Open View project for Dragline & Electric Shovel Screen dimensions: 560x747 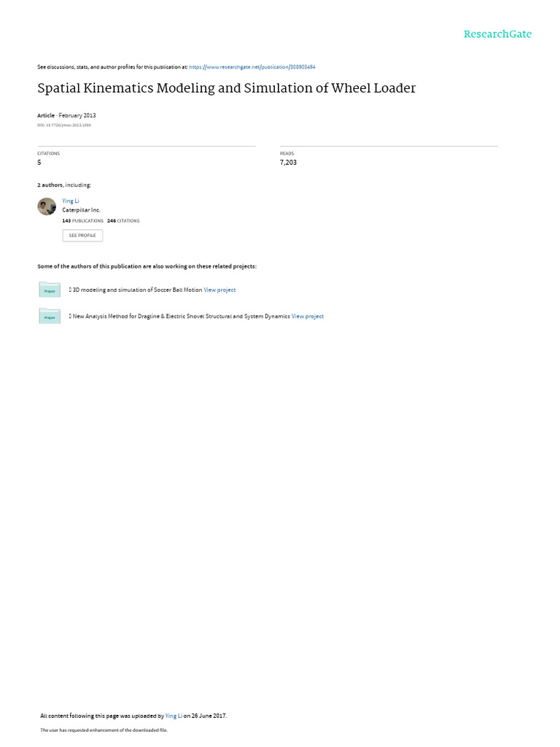pos(308,317)
